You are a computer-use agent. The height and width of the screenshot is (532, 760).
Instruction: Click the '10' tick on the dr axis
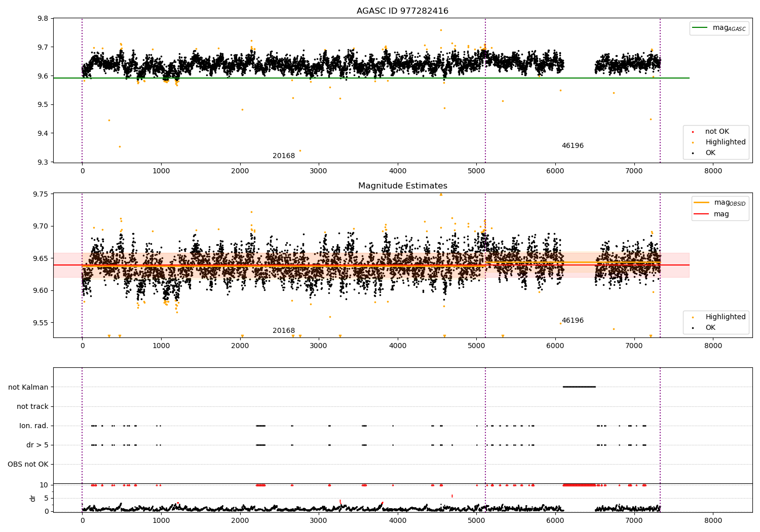point(44,485)
